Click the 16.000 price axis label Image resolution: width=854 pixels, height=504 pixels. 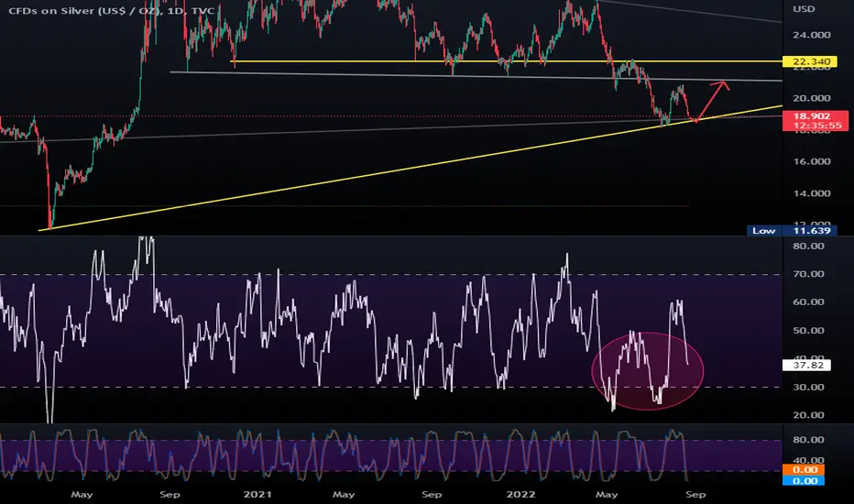click(812, 161)
